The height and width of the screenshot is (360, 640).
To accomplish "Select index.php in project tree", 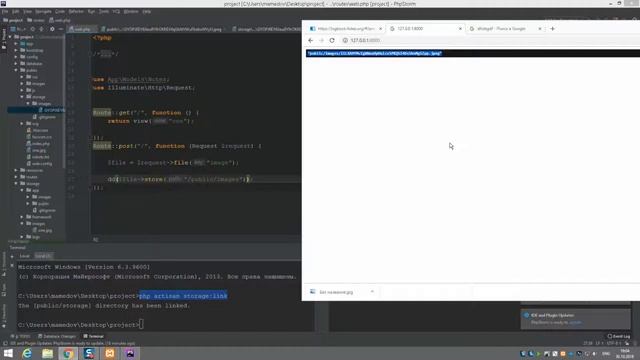I will (x=38, y=143).
